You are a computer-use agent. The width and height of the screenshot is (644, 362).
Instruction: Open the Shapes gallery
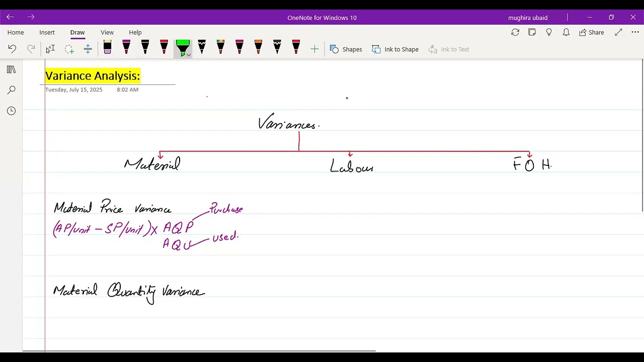click(346, 49)
